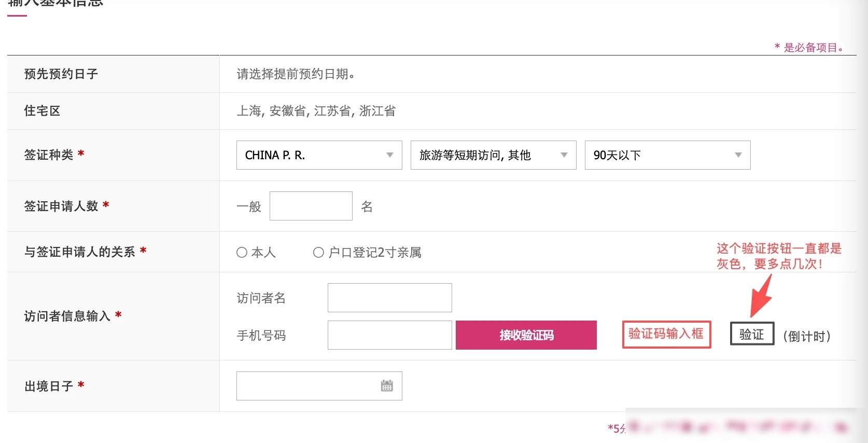Click the 出境日子 date input field
This screenshot has width=868, height=443.
click(x=319, y=386)
